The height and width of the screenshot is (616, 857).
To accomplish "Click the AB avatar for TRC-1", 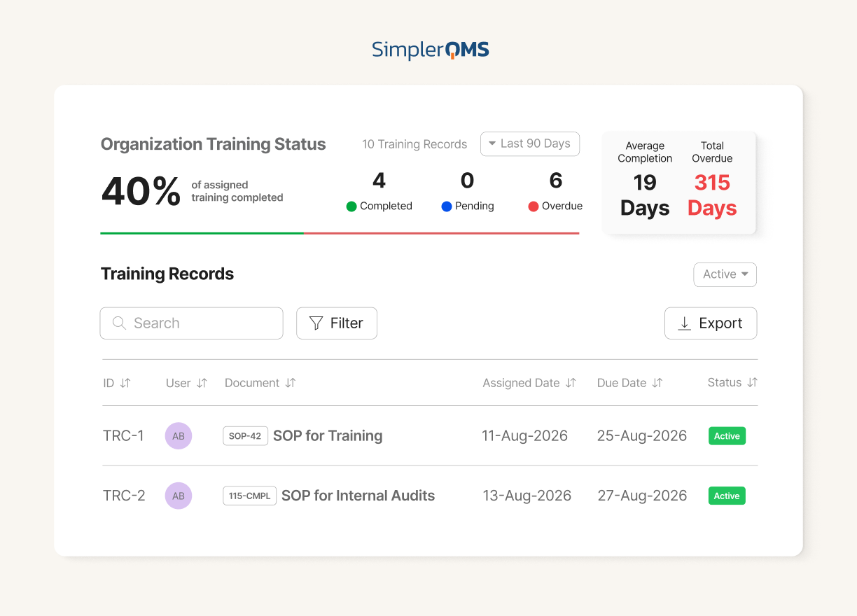I will coord(179,435).
